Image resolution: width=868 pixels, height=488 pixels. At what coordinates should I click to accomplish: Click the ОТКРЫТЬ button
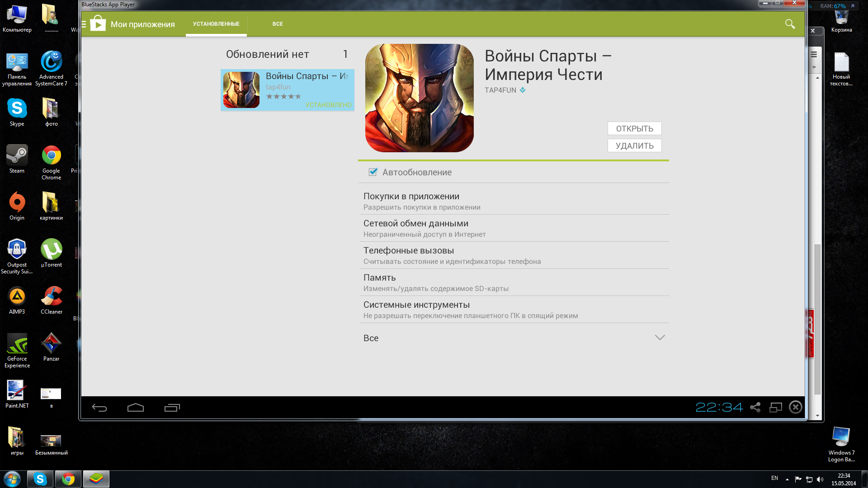click(635, 129)
